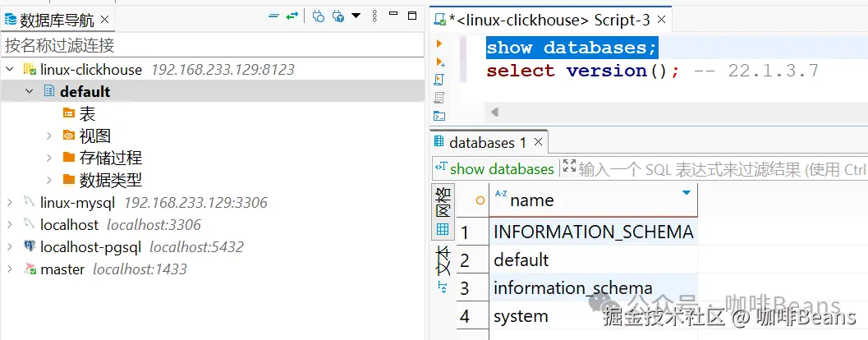Switch results to 文本 text view
The image size is (868, 340).
pyautogui.click(x=443, y=260)
